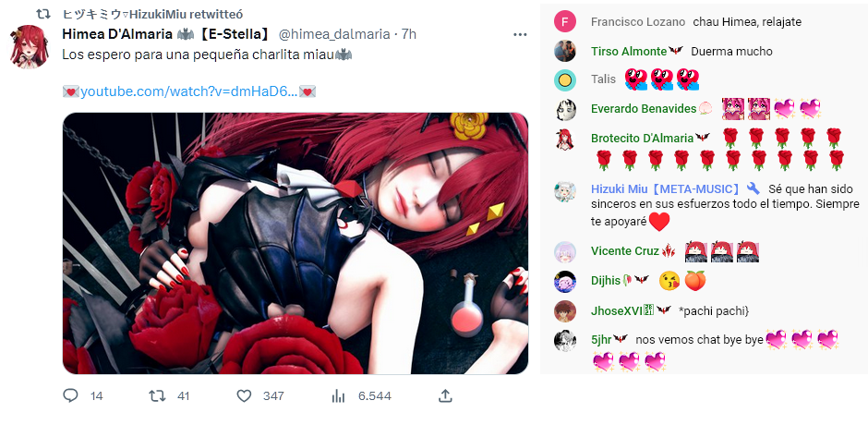868x437 pixels.
Task: Like the tweet with the heart icon
Action: [x=244, y=395]
